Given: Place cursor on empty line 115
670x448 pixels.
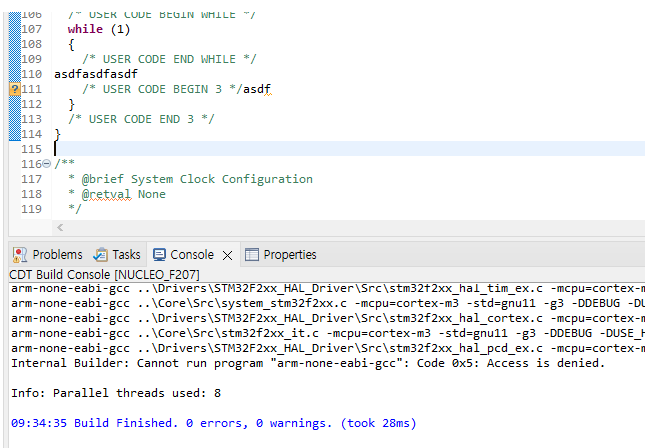Looking at the screenshot, I should point(350,149).
